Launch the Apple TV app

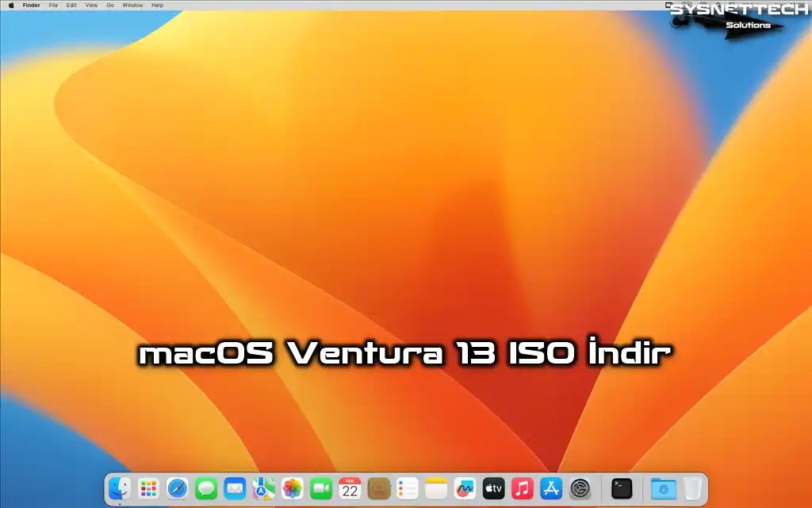[x=493, y=488]
